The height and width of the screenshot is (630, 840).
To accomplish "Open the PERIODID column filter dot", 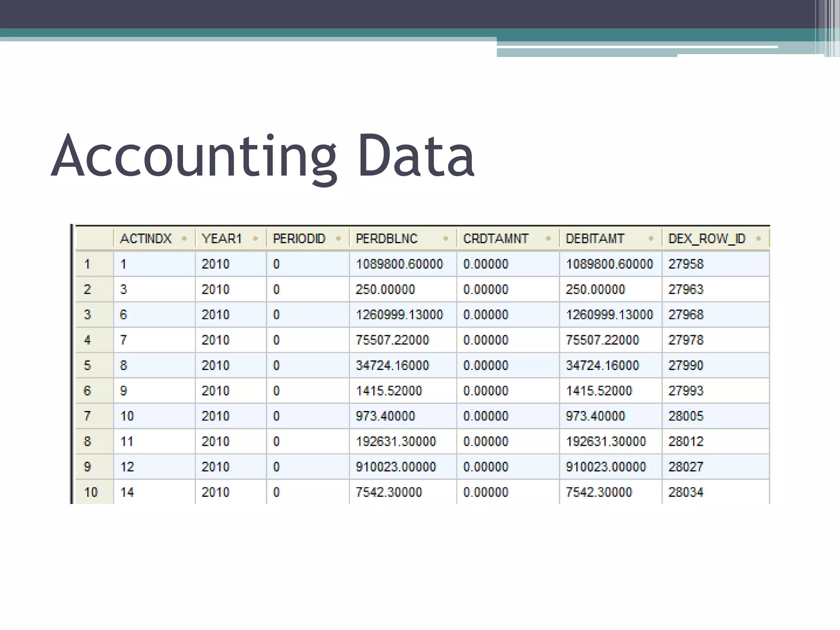I will (x=338, y=238).
